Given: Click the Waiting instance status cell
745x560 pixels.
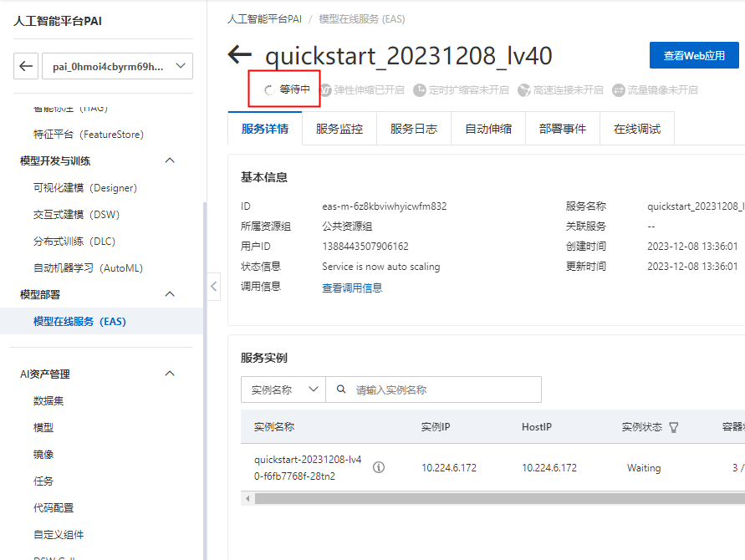Looking at the screenshot, I should pyautogui.click(x=644, y=468).
